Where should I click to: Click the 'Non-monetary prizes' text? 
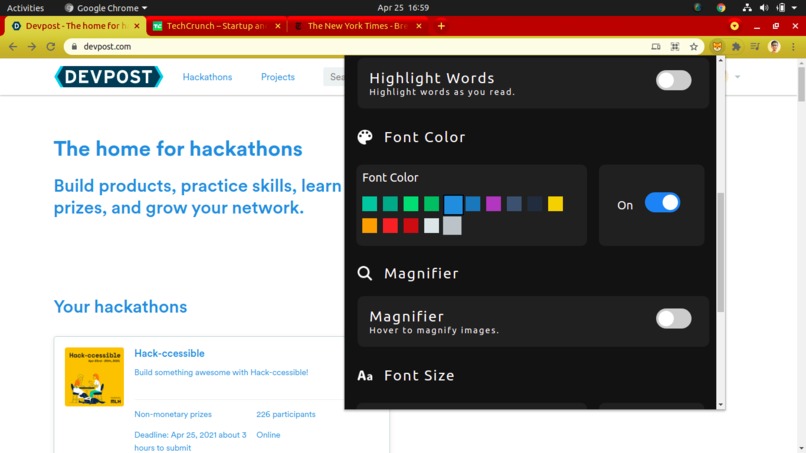[173, 414]
